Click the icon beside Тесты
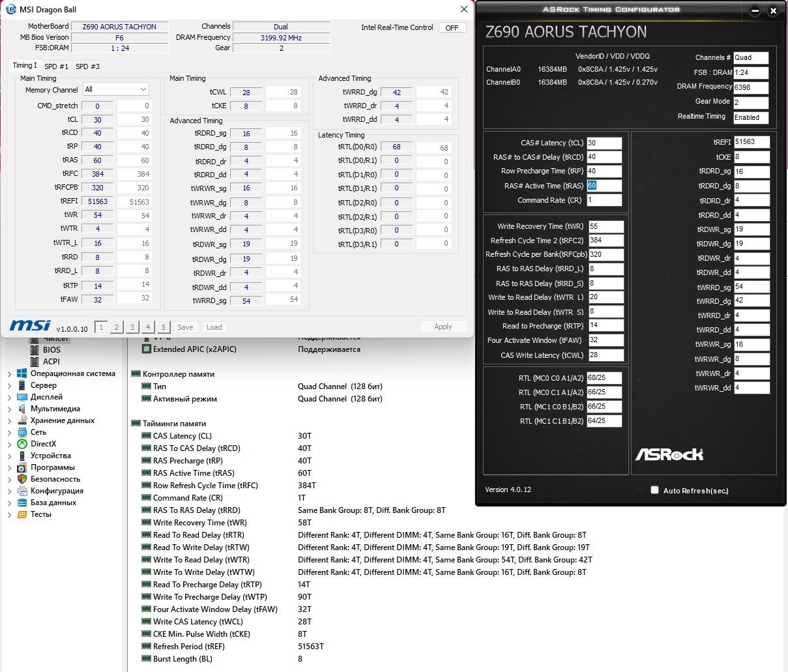The width and height of the screenshot is (788, 672). (22, 514)
